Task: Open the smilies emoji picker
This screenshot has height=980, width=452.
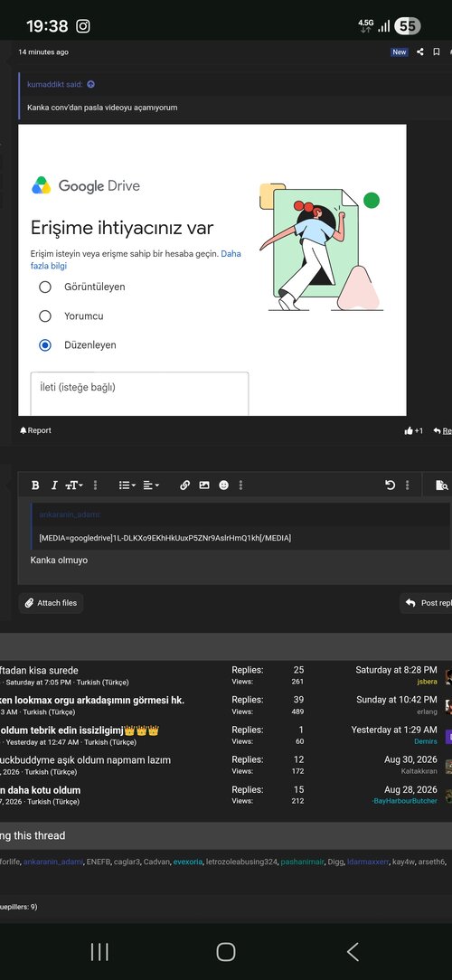Action: pyautogui.click(x=223, y=485)
